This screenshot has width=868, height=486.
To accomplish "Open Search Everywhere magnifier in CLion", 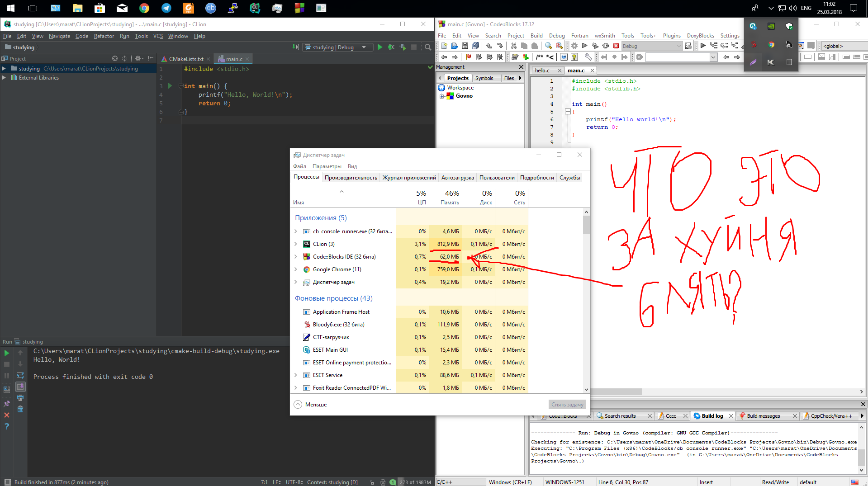I will pyautogui.click(x=428, y=47).
